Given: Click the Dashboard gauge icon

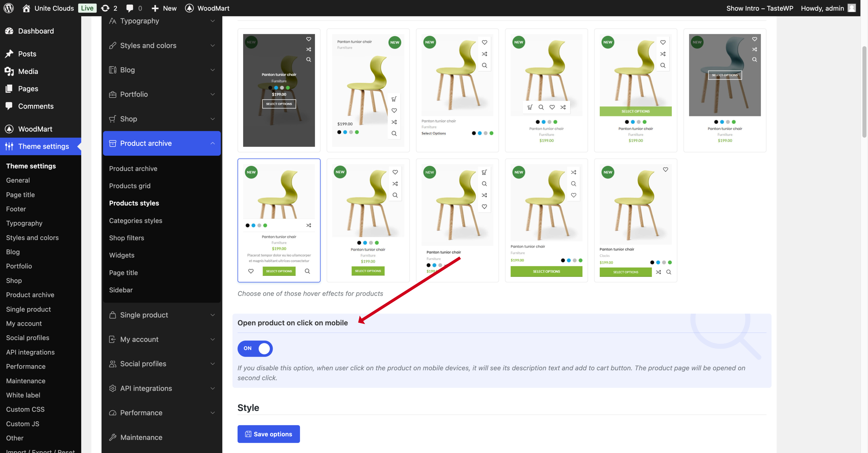Looking at the screenshot, I should tap(9, 31).
